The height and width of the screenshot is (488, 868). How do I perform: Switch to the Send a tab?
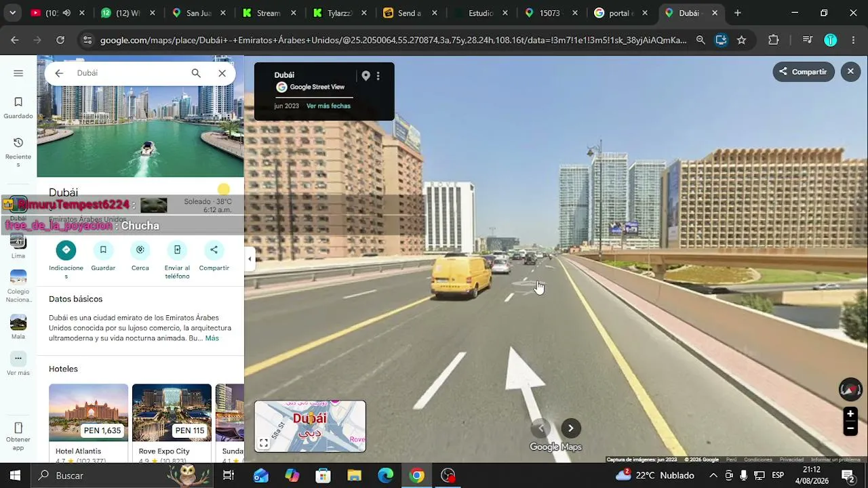click(408, 13)
